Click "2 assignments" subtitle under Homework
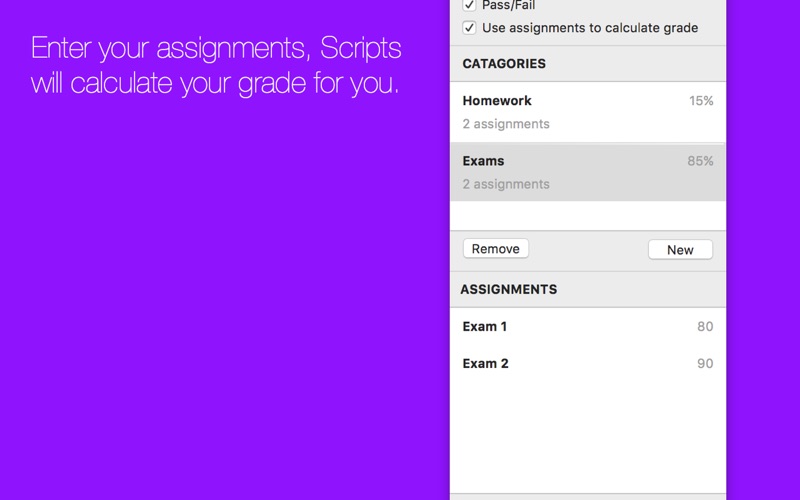Image resolution: width=800 pixels, height=500 pixels. point(506,124)
